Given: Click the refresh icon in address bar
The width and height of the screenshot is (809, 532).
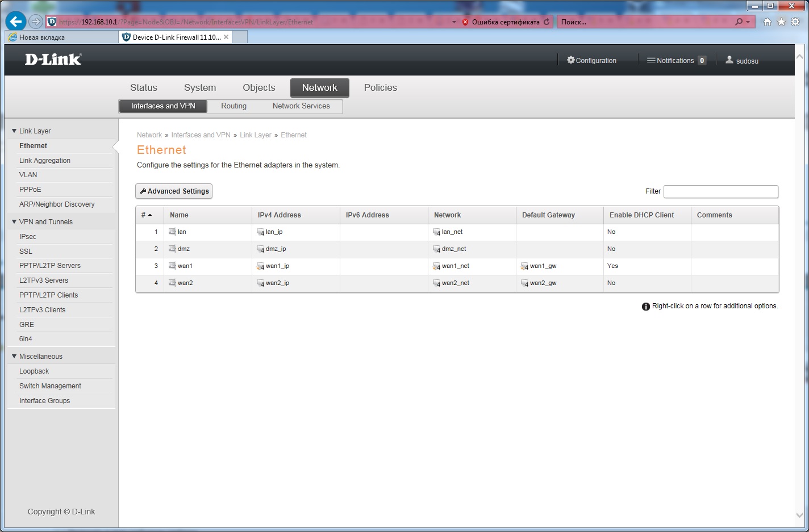Looking at the screenshot, I should (547, 22).
